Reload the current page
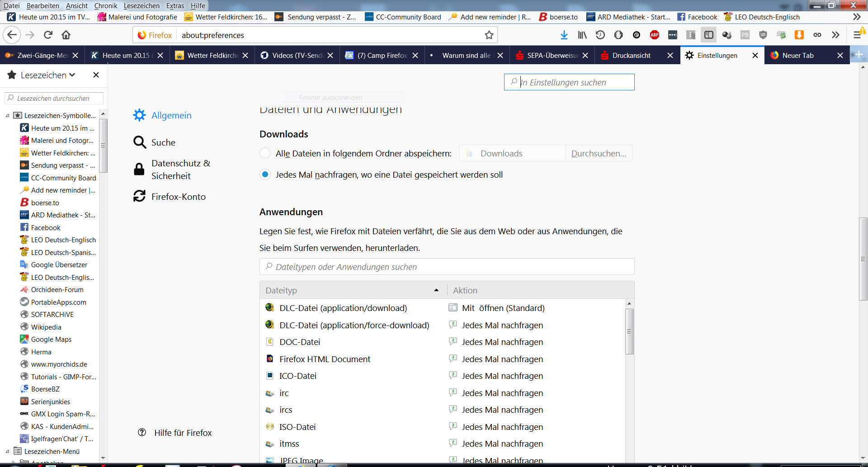The height and width of the screenshot is (467, 868). click(48, 35)
